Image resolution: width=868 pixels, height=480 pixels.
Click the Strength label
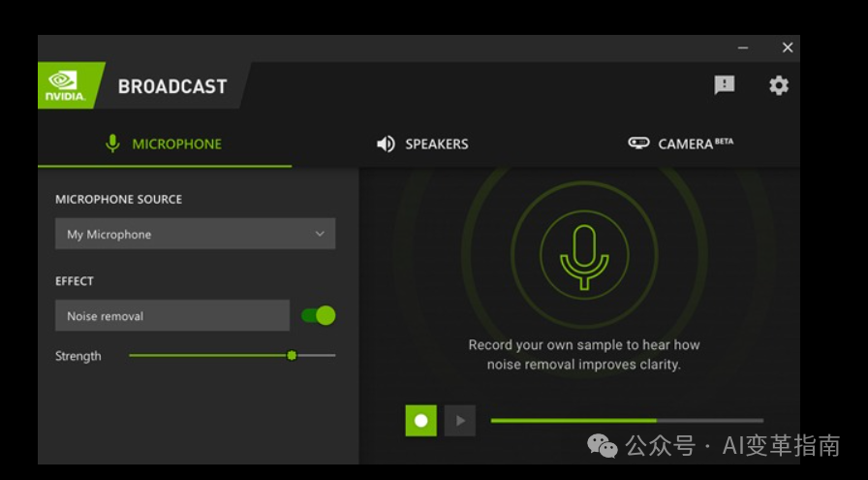click(x=78, y=356)
